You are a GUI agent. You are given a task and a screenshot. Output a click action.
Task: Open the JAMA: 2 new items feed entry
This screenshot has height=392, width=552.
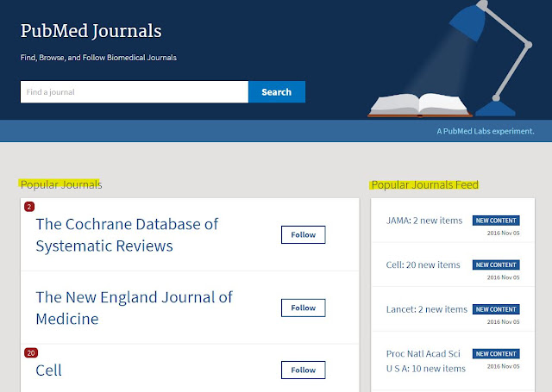(x=424, y=221)
